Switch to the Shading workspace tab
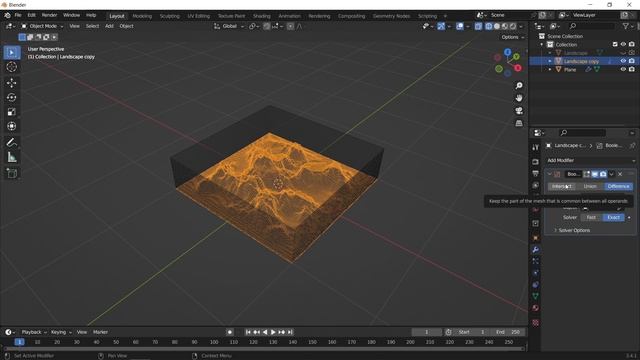This screenshot has width=640, height=360. [x=262, y=16]
